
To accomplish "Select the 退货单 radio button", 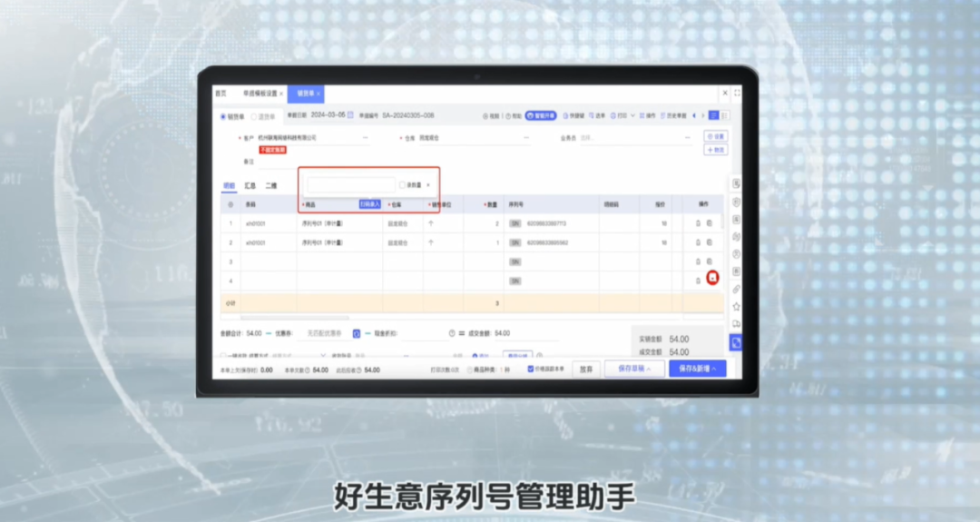I will [x=254, y=117].
